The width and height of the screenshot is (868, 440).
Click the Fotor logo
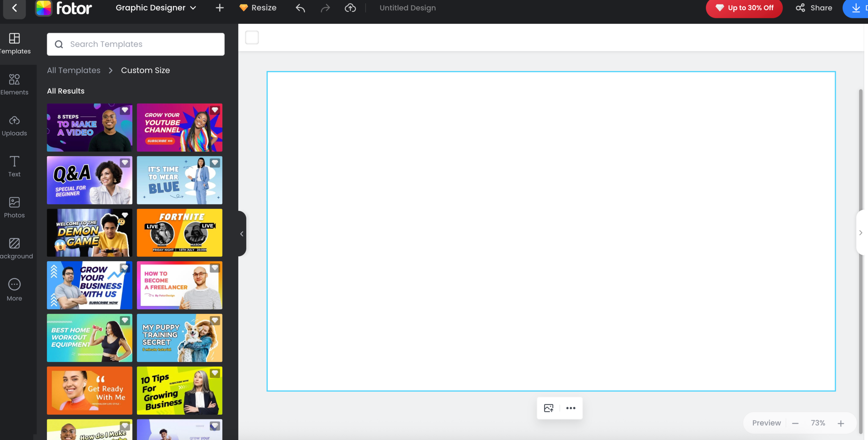[x=64, y=8]
